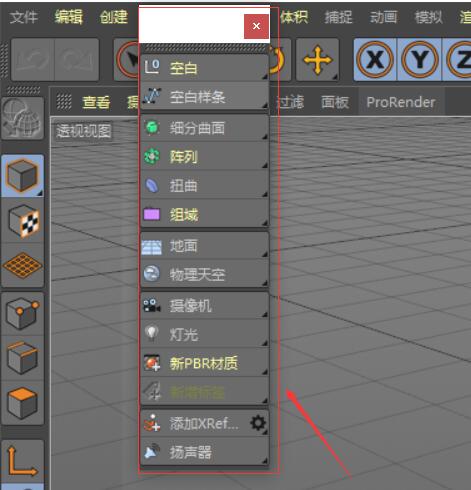Select the live selection cursor tool
471x490 pixels.
click(127, 60)
